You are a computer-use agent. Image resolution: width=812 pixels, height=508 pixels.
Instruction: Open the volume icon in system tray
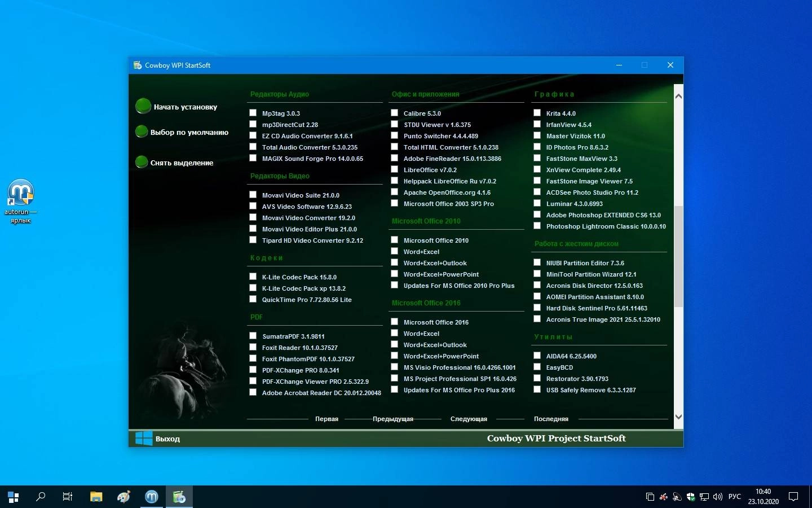[x=718, y=497]
